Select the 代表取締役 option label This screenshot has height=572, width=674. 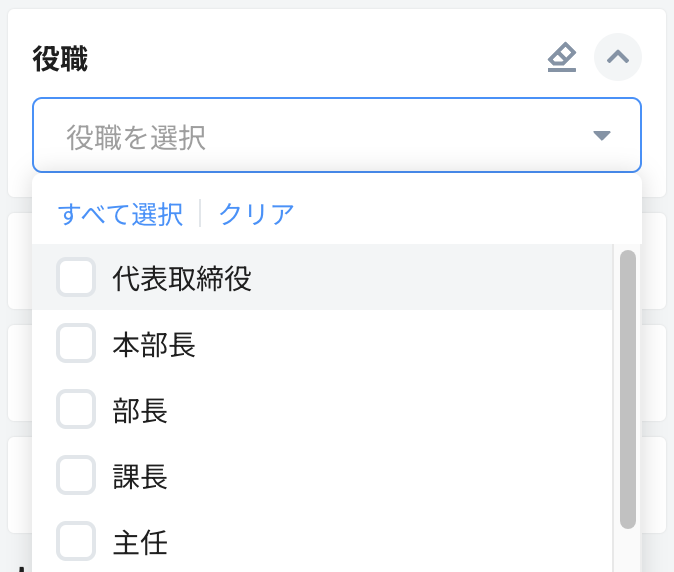click(182, 278)
